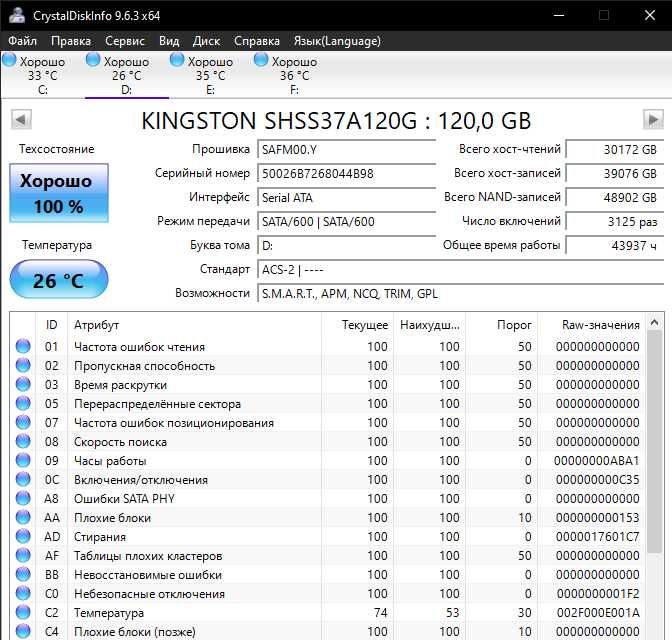This screenshot has width=672, height=640.
Task: Click raw value 0000017601C7
Action: pos(597,537)
